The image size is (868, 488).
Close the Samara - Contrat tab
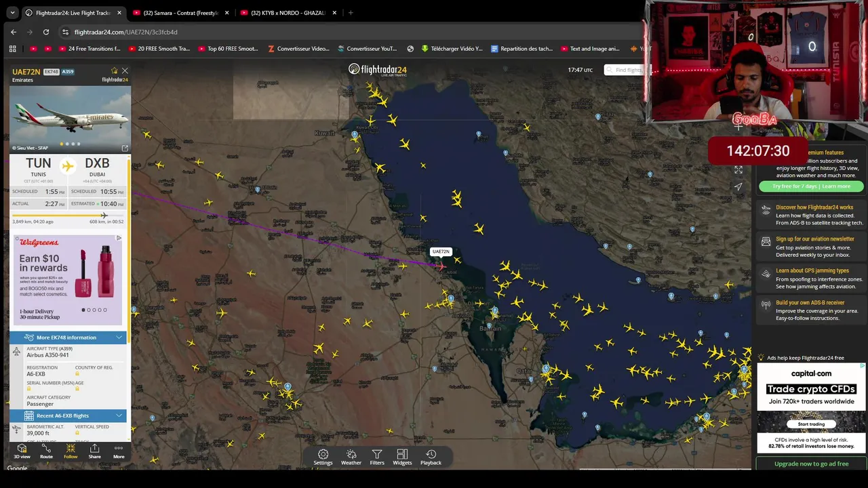point(226,13)
